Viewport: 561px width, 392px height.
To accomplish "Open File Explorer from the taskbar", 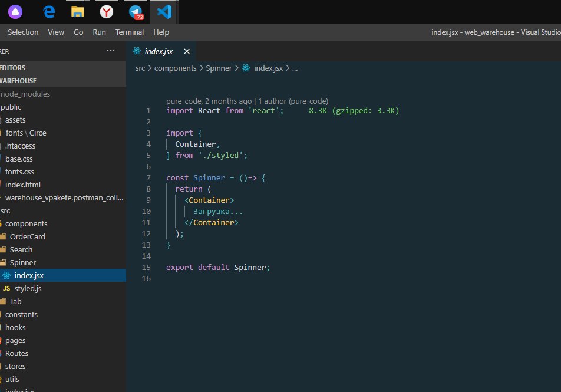I will pyautogui.click(x=77, y=12).
